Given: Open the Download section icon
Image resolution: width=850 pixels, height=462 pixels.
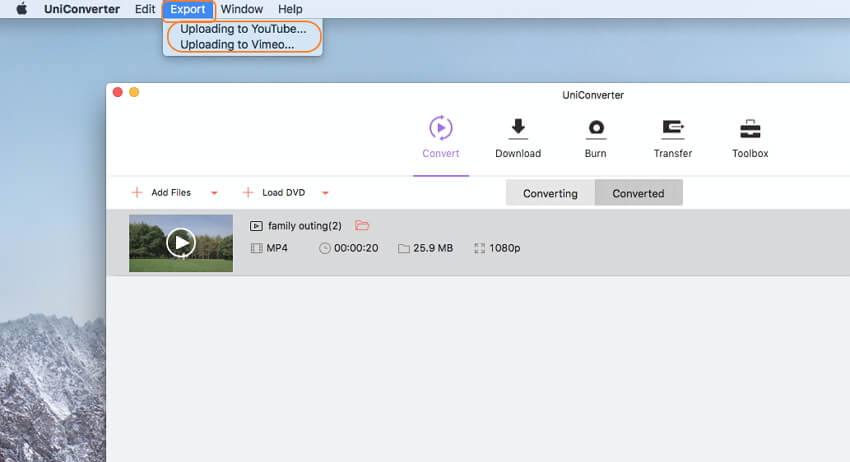Looking at the screenshot, I should 518,128.
